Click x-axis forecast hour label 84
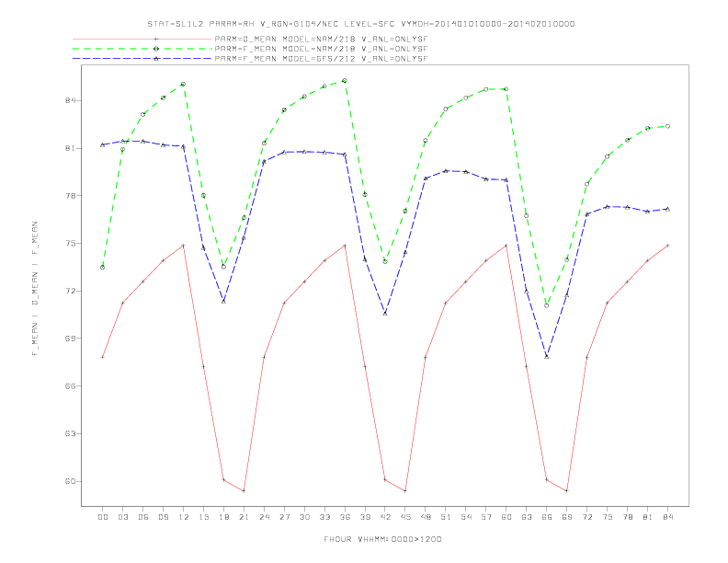The height and width of the screenshot is (563, 728). [668, 517]
